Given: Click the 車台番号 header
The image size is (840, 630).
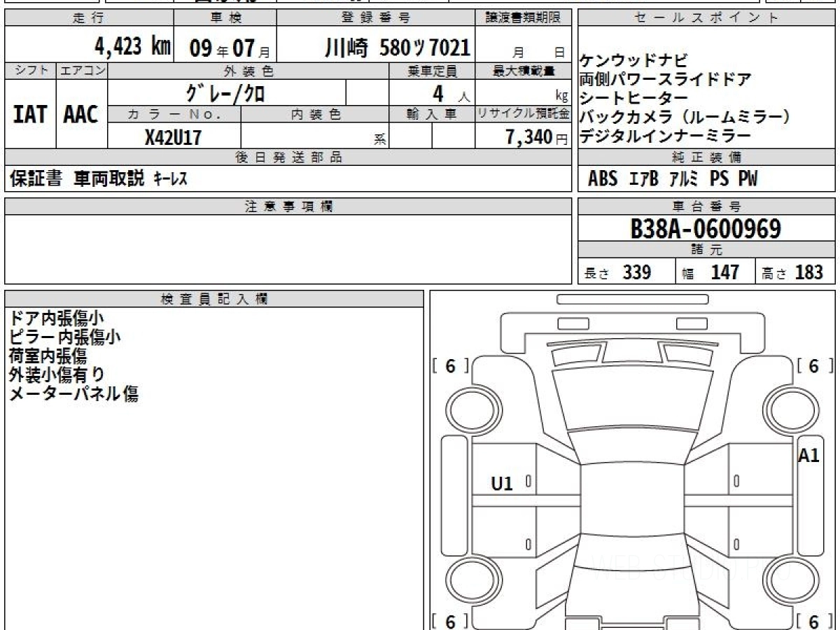Looking at the screenshot, I should pyautogui.click(x=706, y=206).
